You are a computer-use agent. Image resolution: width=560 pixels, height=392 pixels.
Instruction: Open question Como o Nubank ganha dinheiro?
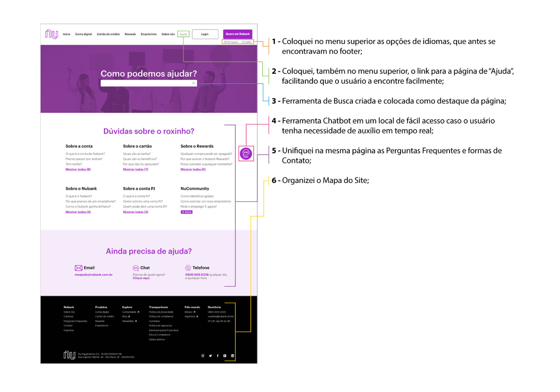88,207
